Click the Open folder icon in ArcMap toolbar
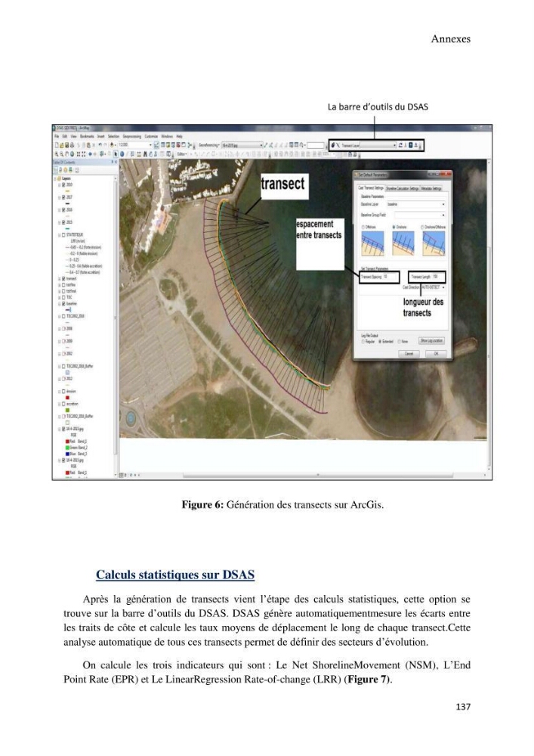Screen dimensions: 534x756 click(62, 144)
